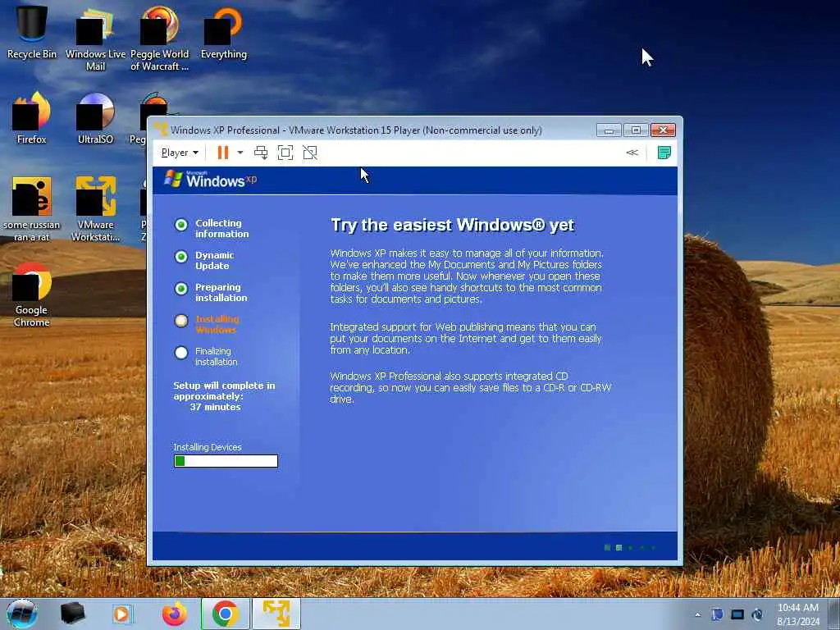Image resolution: width=840 pixels, height=630 pixels.
Task: Switch to Chrome in the taskbar
Action: (225, 614)
